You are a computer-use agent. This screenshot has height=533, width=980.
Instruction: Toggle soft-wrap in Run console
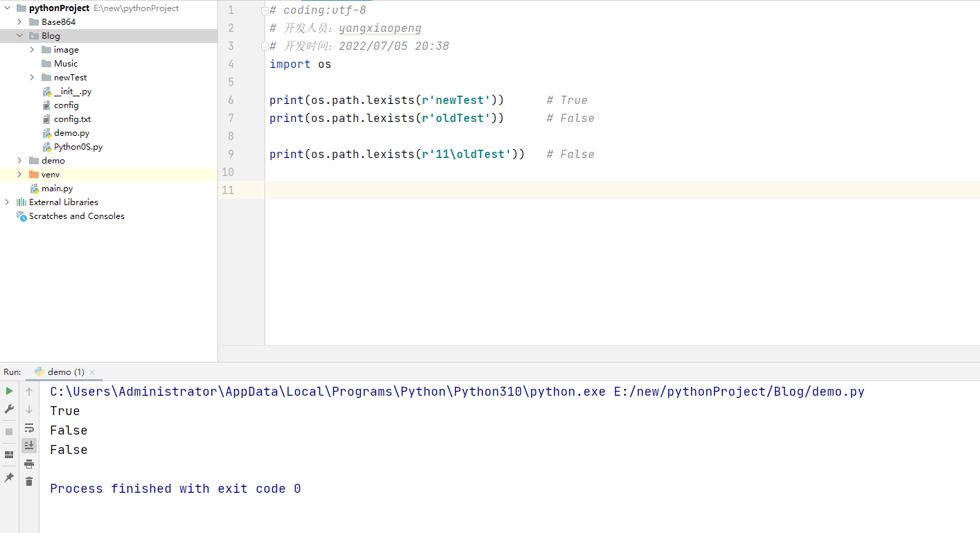pos(29,428)
